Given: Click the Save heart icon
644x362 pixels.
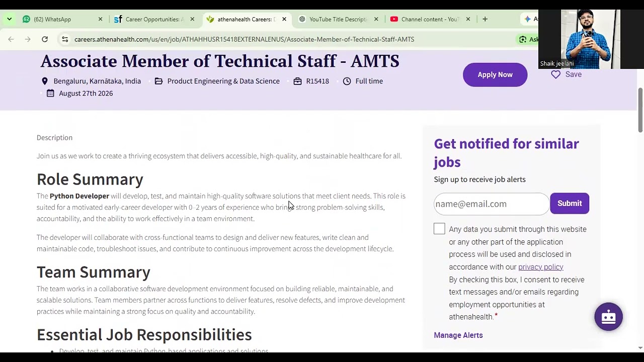Looking at the screenshot, I should pyautogui.click(x=555, y=74).
